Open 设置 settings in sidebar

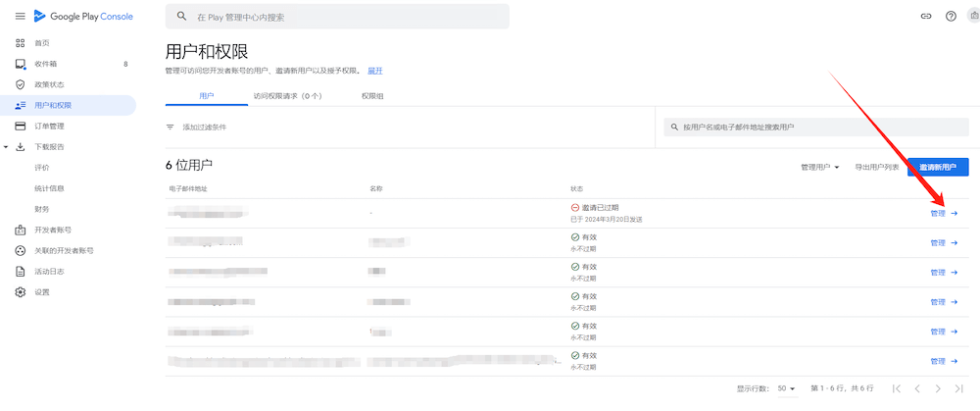[41, 292]
